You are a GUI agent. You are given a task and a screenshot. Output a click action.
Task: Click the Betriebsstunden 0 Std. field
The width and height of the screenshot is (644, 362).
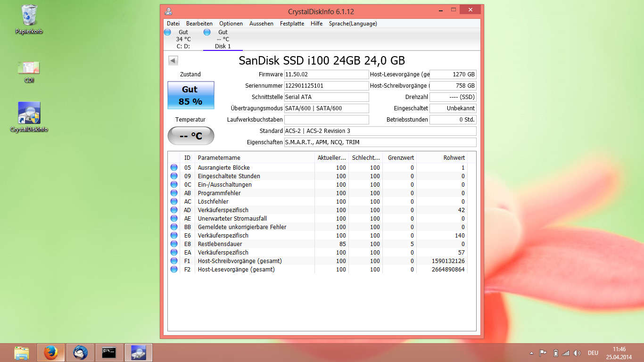point(453,120)
